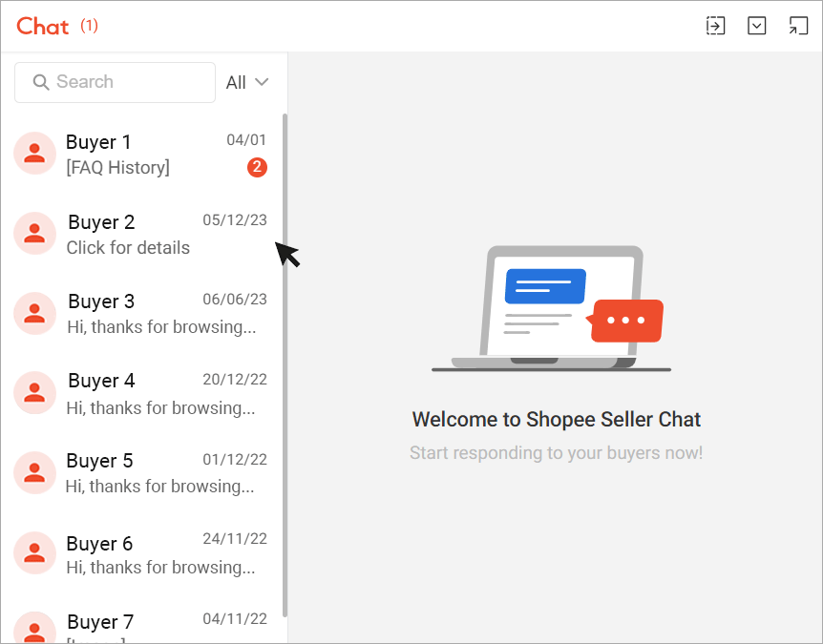Image resolution: width=823 pixels, height=644 pixels.
Task: Click Buyer 1's avatar
Action: tap(34, 154)
